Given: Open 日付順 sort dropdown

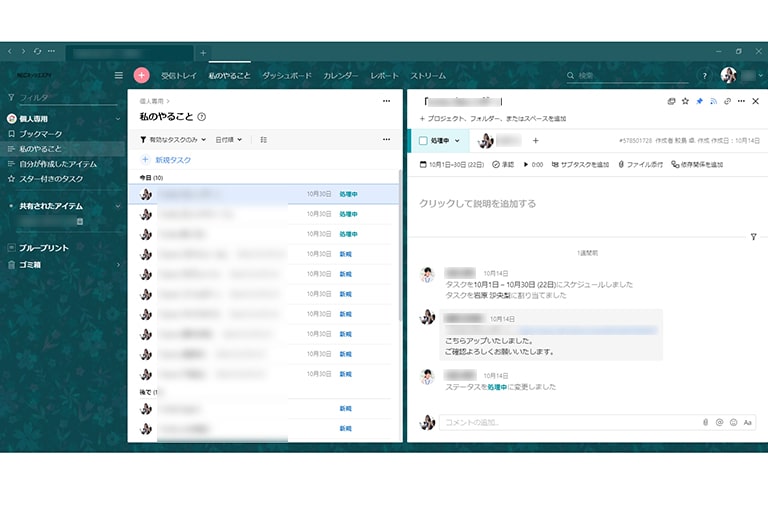Looking at the screenshot, I should 229,140.
